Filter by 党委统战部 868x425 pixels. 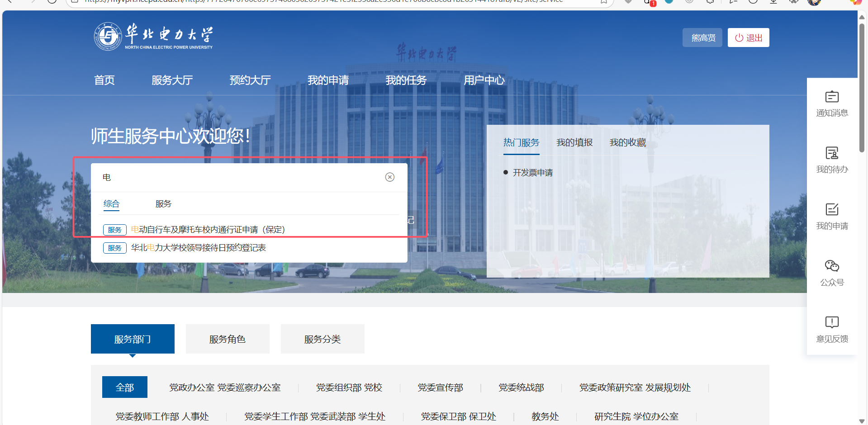tap(521, 387)
